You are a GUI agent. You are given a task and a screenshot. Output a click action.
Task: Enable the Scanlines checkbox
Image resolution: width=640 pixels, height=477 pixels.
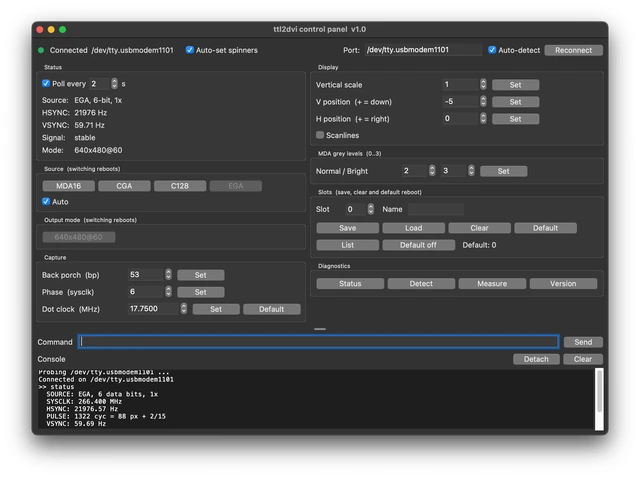tap(320, 135)
